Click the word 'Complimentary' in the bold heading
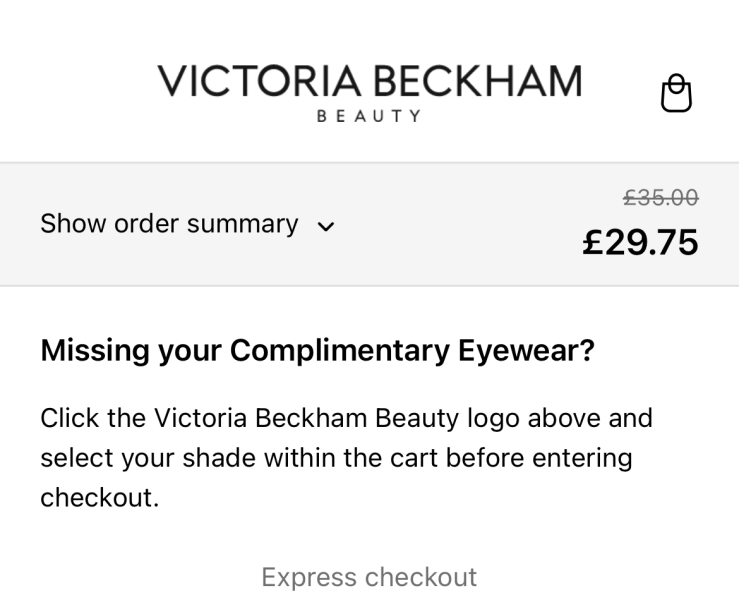This screenshot has height=600, width=739. pyautogui.click(x=340, y=350)
